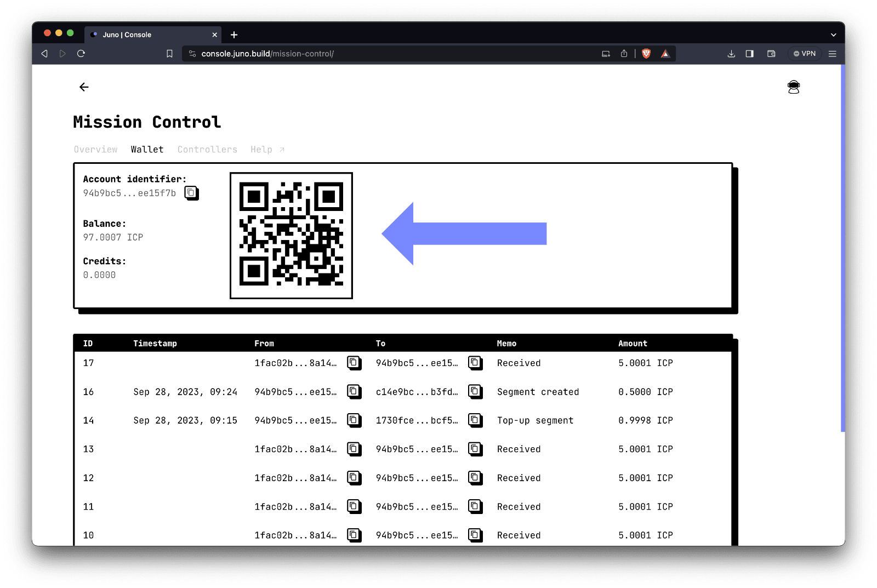Switch to the Overview tab
877x588 pixels.
pos(96,150)
